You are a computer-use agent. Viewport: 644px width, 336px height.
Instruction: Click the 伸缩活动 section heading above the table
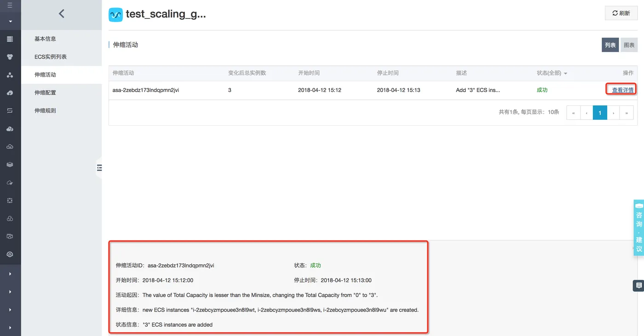coord(126,45)
